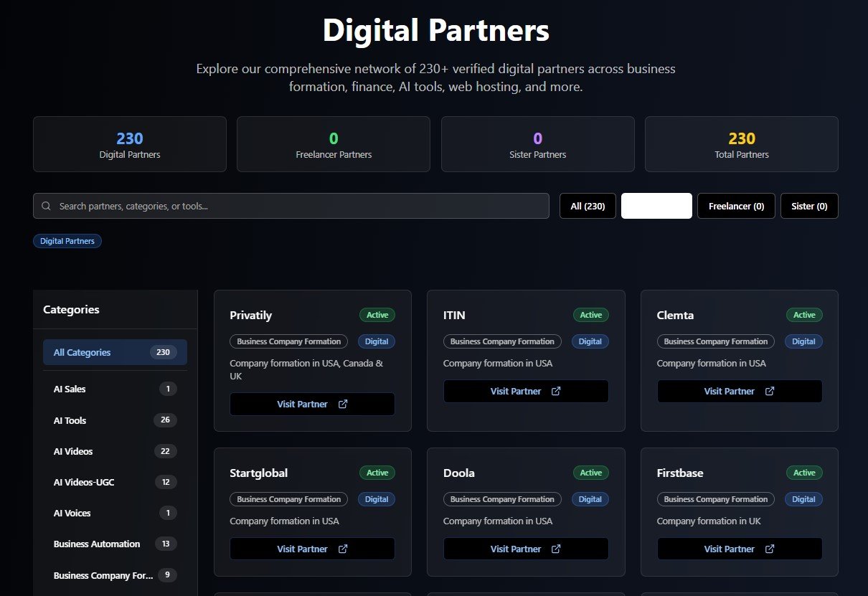Click the Active badge on Clemta
868x596 pixels.
click(x=804, y=315)
